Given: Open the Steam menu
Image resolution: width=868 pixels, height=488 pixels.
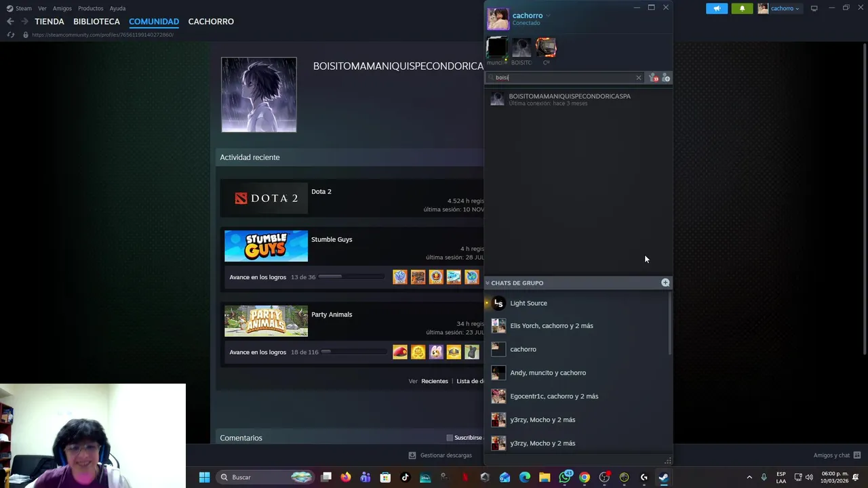Looking at the screenshot, I should 19,8.
